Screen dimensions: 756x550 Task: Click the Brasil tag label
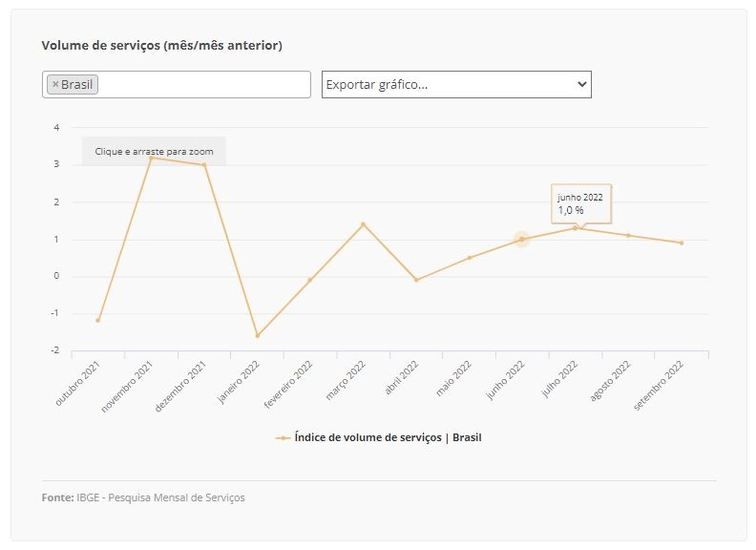point(76,84)
